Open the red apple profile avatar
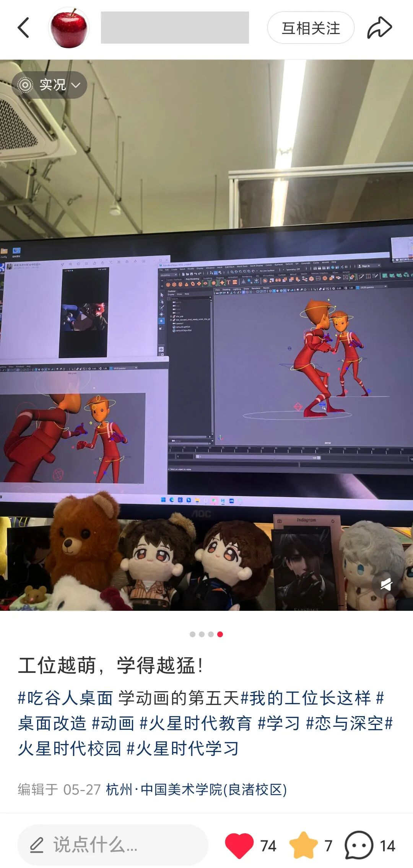Screen dimensions: 413x868 point(69,28)
